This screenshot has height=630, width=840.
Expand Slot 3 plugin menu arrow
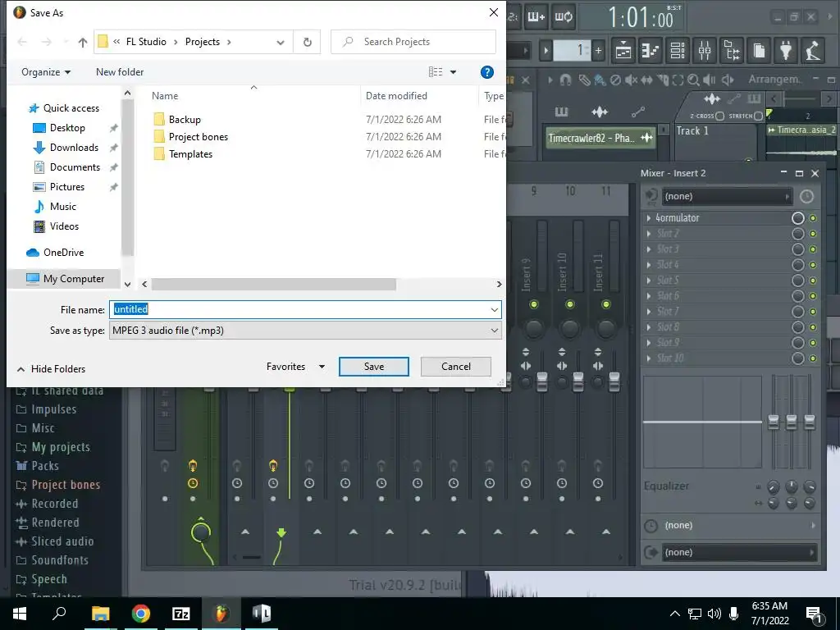pos(649,249)
